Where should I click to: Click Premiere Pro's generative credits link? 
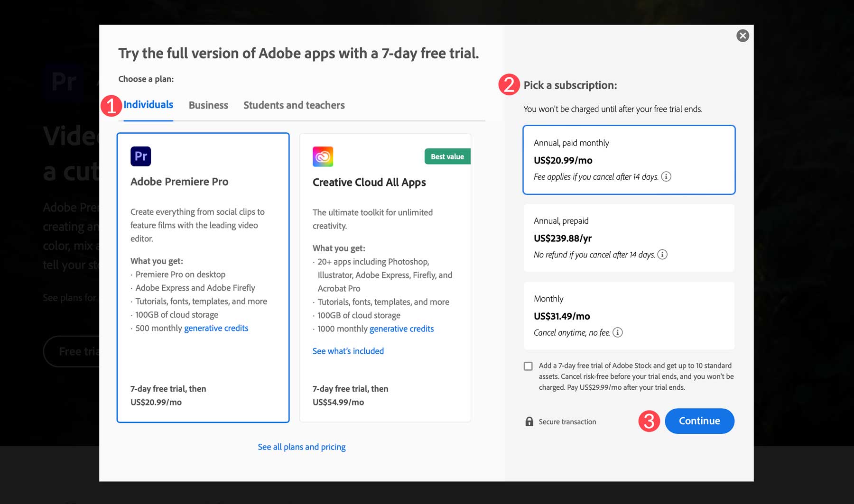pos(216,328)
